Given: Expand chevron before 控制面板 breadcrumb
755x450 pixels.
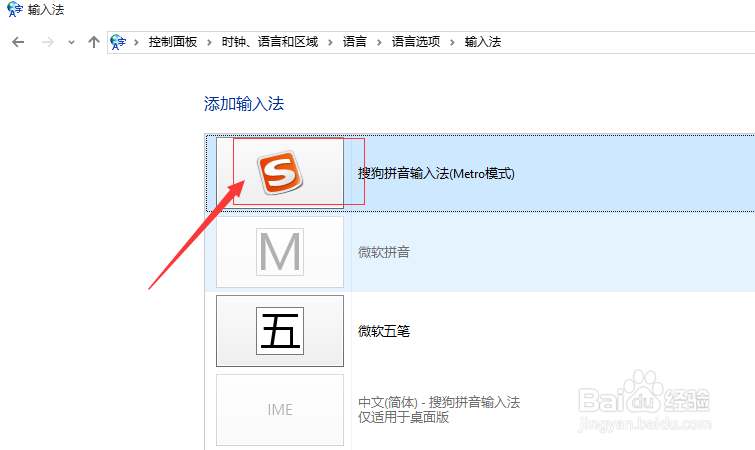Looking at the screenshot, I should pos(136,42).
